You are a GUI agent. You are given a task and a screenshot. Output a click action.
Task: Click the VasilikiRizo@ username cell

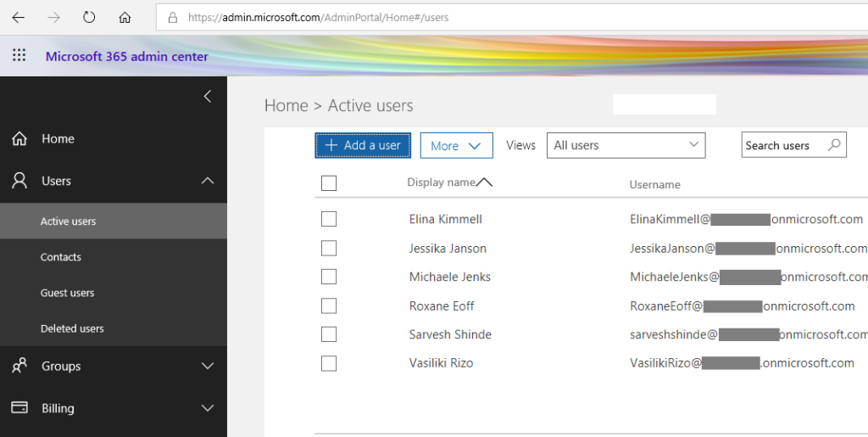coord(742,363)
